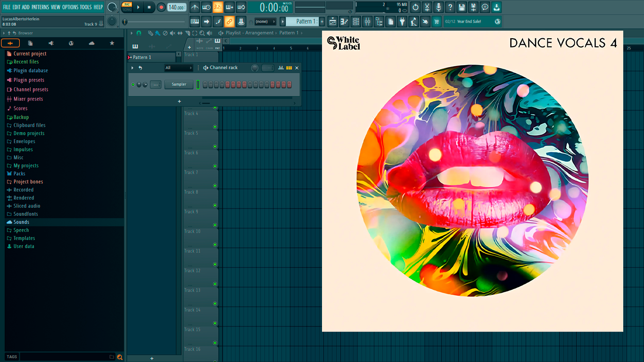
Task: Open the help question mark icon
Action: pyautogui.click(x=450, y=7)
